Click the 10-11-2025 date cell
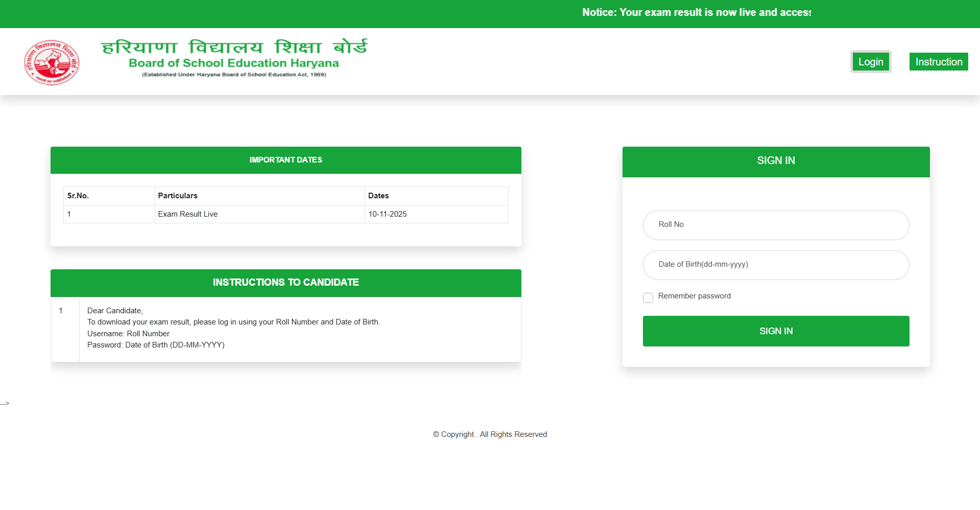 pyautogui.click(x=388, y=214)
